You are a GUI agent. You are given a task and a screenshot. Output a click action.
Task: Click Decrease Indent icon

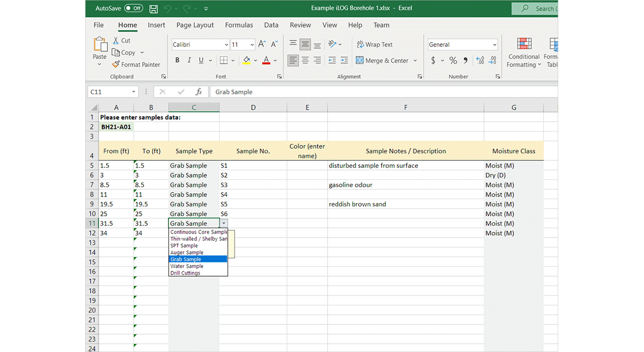tap(332, 60)
